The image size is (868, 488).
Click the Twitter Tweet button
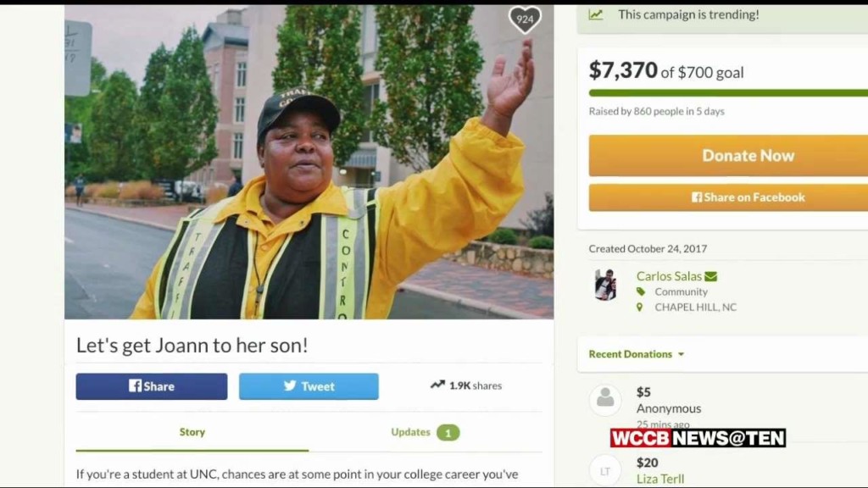click(309, 386)
